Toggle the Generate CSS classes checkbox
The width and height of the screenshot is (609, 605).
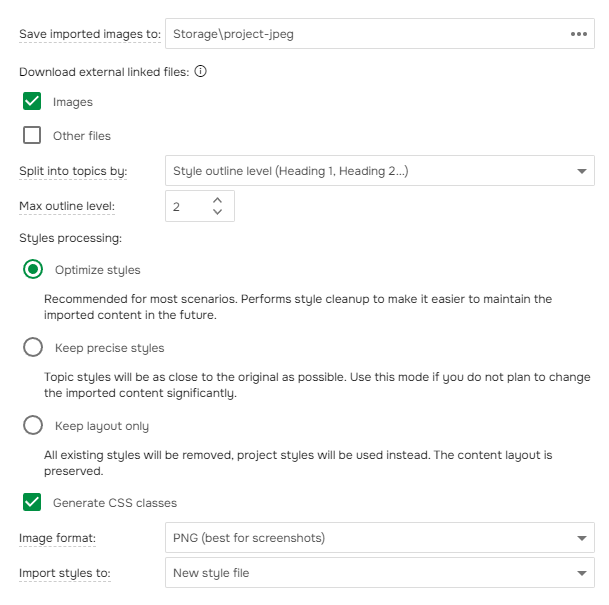[x=32, y=502]
